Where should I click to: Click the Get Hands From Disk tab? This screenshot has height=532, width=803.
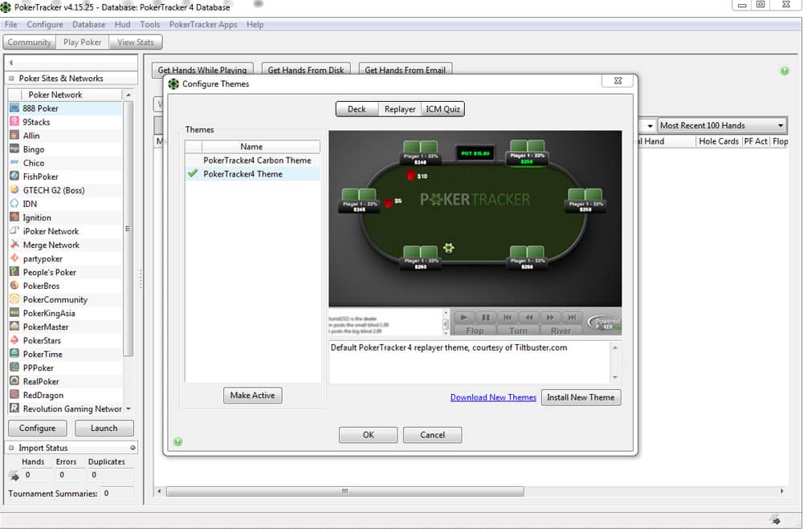306,70
